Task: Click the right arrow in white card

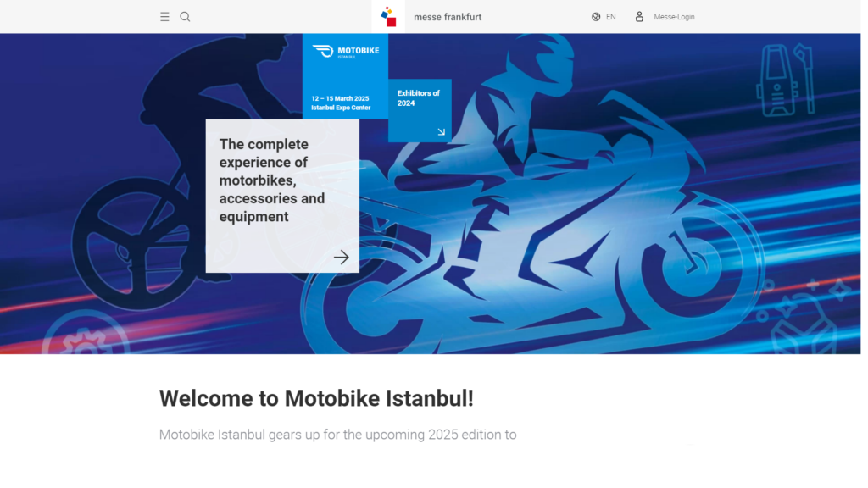Action: tap(341, 258)
